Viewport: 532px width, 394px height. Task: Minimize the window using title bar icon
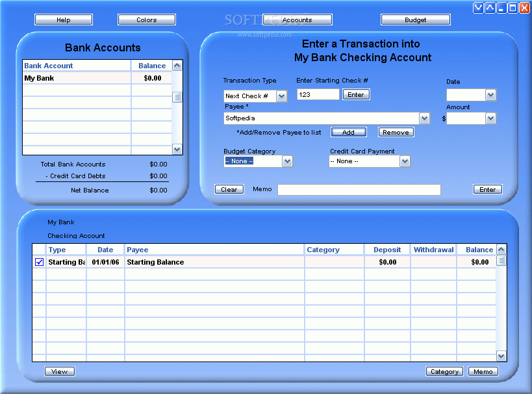501,8
